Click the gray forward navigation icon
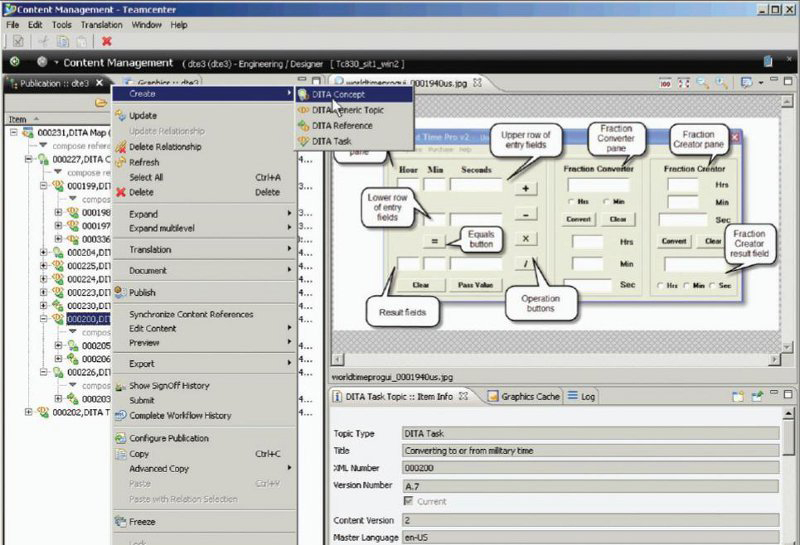 42,62
